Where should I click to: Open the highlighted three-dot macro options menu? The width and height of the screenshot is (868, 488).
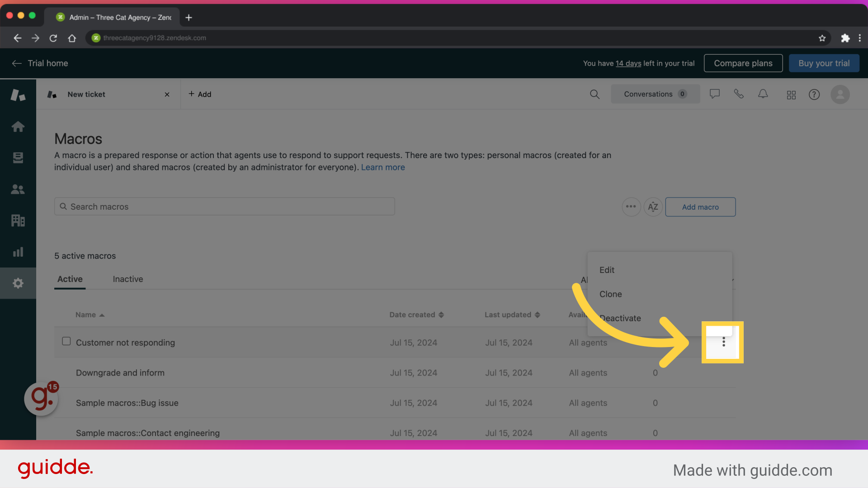pos(723,342)
